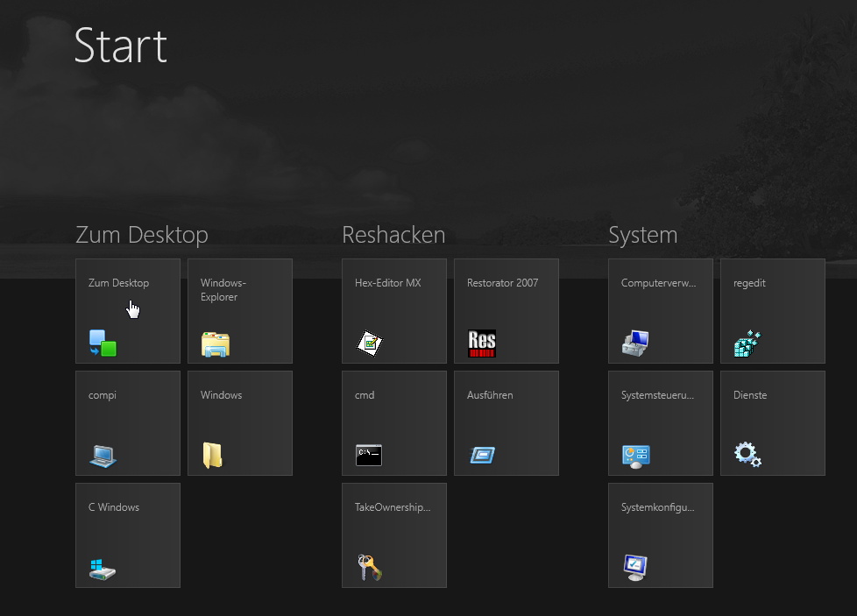Click the compi laptop icon

click(103, 456)
